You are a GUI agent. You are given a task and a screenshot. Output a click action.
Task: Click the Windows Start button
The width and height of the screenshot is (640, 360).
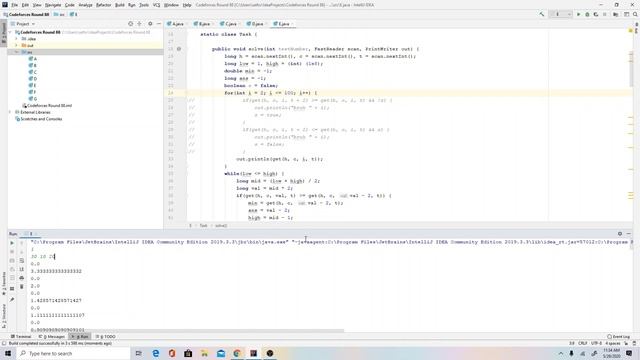click(8, 353)
